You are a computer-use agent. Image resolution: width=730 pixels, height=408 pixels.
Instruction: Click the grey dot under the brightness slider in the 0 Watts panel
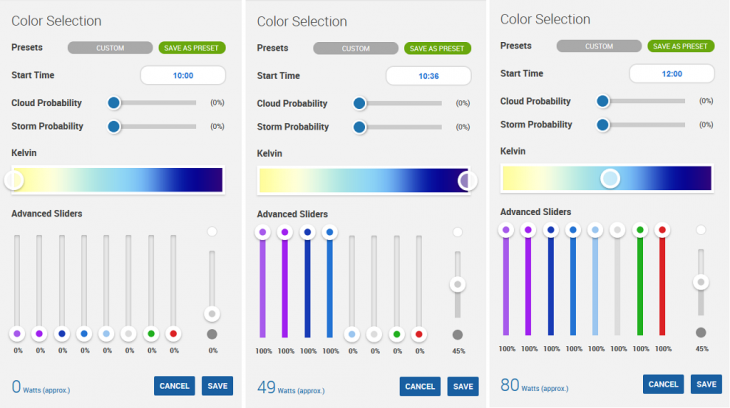pos(212,334)
